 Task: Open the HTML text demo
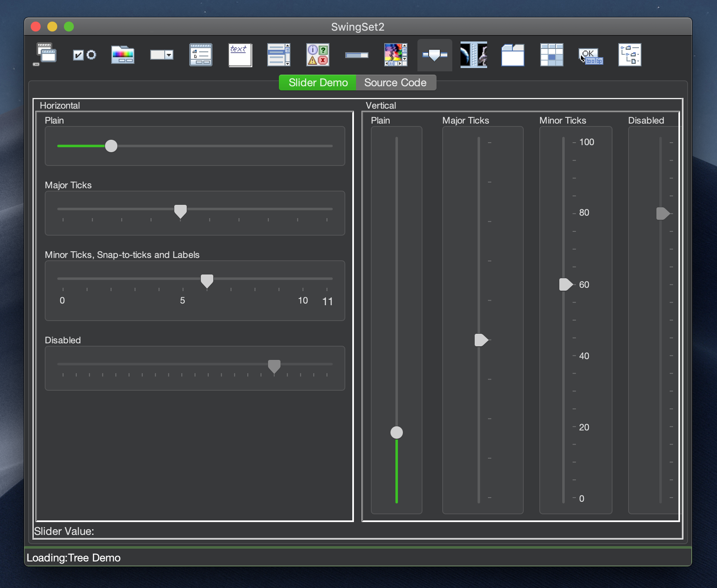[x=240, y=55]
